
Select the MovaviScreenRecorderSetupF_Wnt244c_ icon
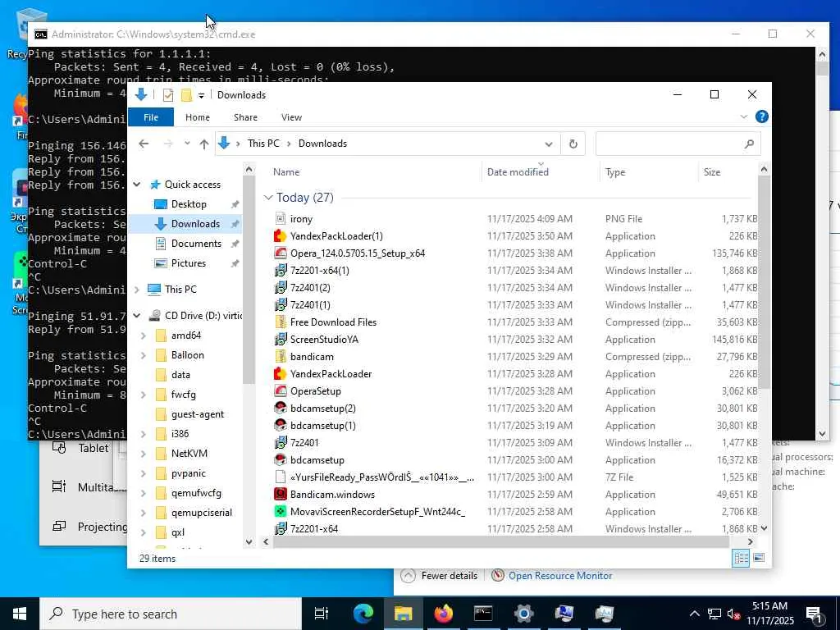pyautogui.click(x=281, y=511)
